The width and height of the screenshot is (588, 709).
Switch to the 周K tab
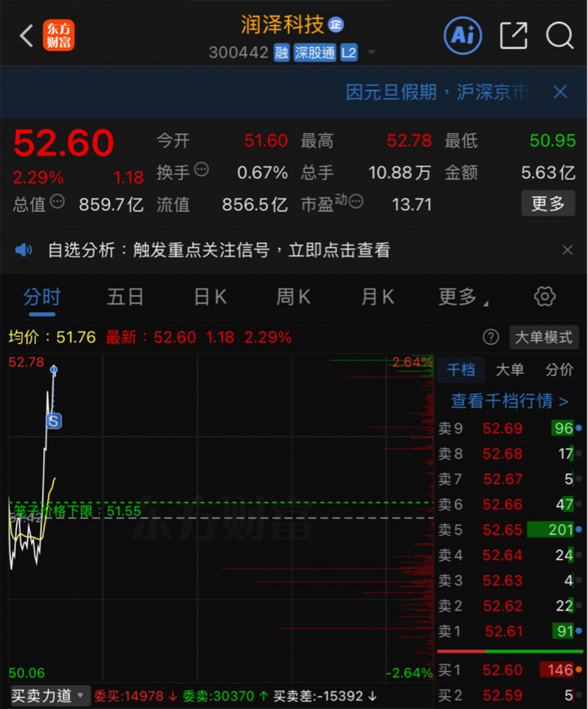pyautogui.click(x=294, y=298)
